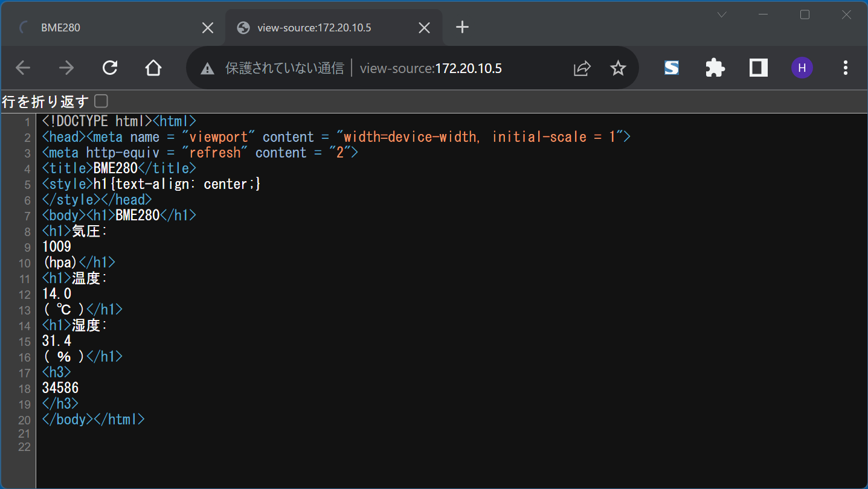Share this page via share icon
868x489 pixels.
(x=582, y=68)
